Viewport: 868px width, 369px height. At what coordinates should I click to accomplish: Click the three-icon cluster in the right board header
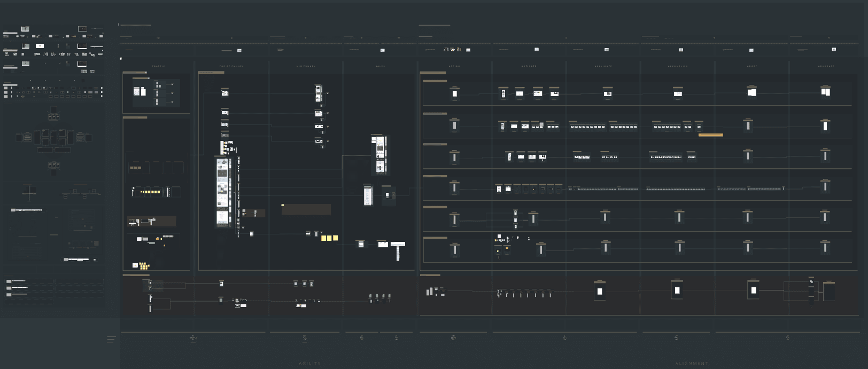[453, 50]
